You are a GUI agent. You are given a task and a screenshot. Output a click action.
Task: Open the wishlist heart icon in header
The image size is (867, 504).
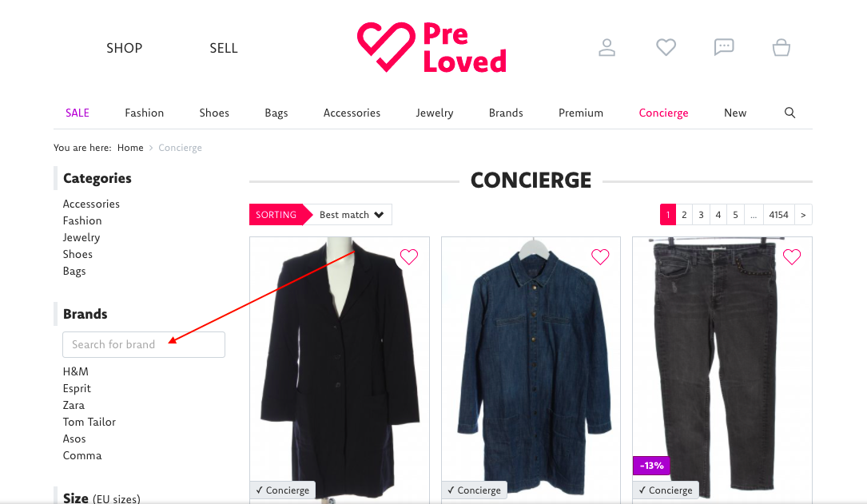tap(666, 48)
